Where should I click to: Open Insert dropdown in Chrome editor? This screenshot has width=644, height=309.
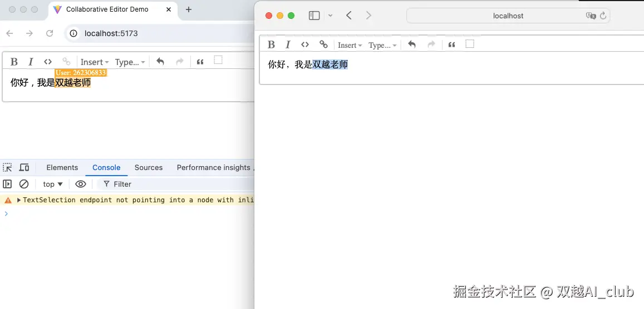[x=95, y=62]
